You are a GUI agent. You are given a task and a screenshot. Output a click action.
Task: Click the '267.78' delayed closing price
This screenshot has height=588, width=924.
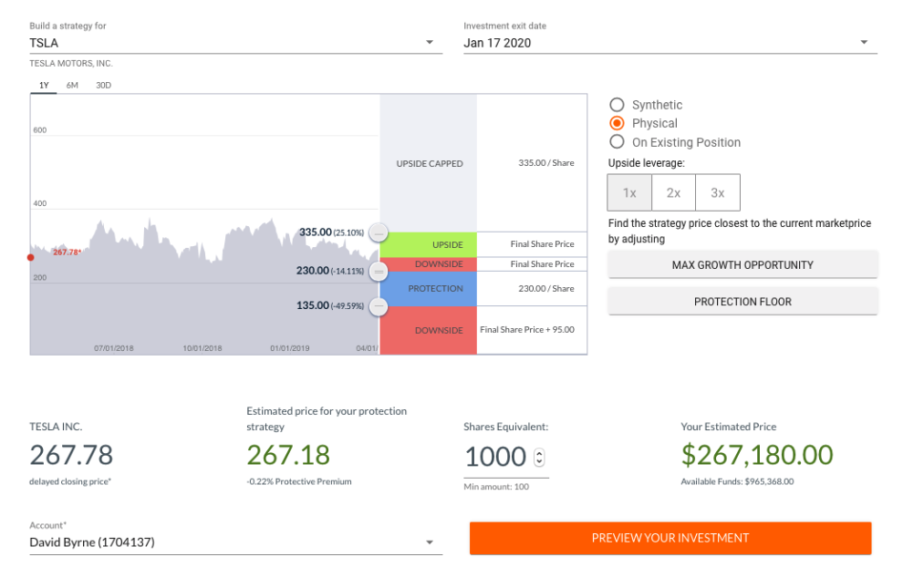(71, 455)
